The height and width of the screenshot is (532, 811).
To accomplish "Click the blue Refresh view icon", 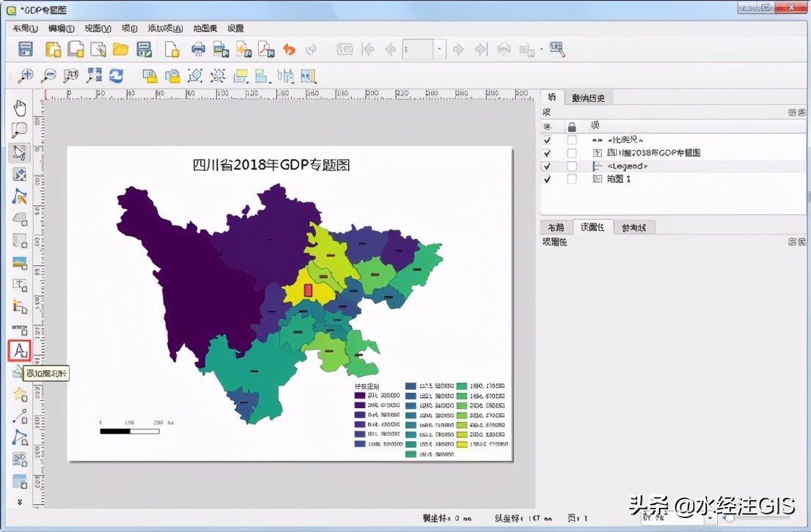I will (x=116, y=76).
